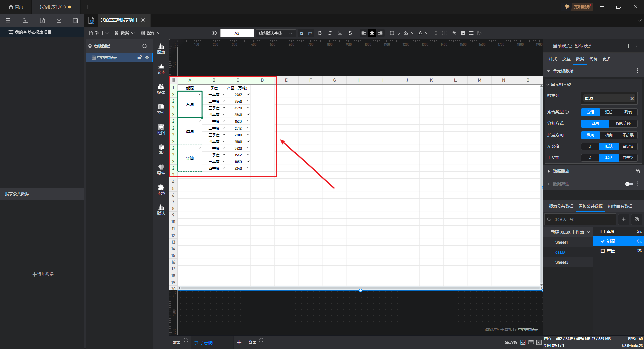The image size is (644, 349).
Task: Toggle bold text formatting
Action: (320, 33)
